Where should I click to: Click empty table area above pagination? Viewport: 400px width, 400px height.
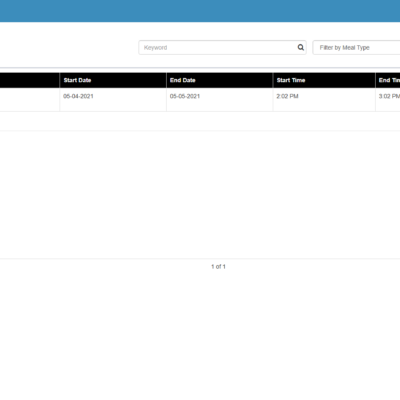[200, 194]
